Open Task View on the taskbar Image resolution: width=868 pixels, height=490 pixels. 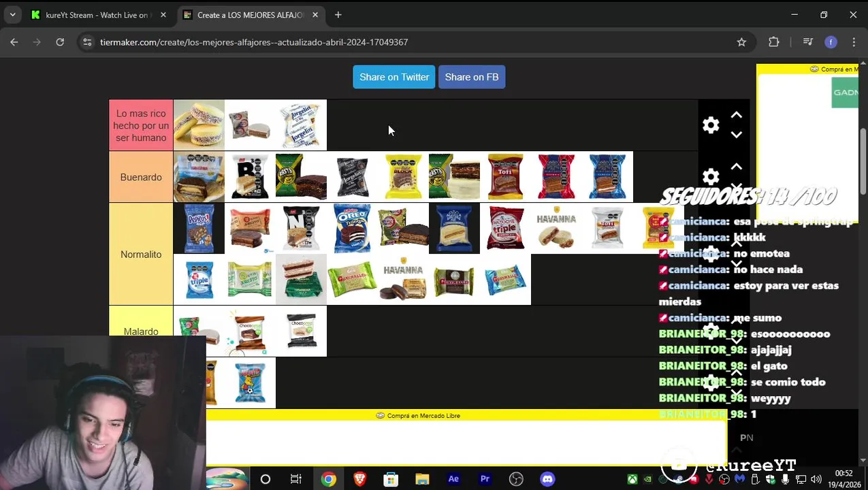(295, 479)
